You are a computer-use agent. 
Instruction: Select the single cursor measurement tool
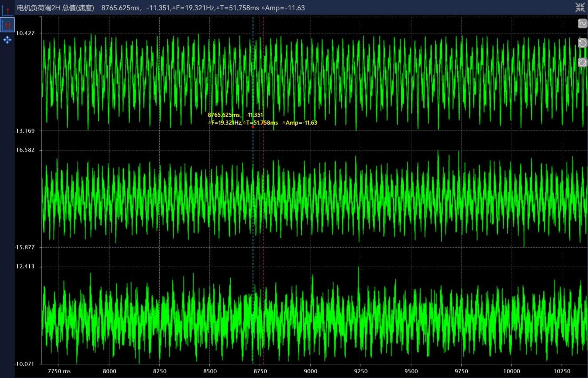tap(7, 10)
